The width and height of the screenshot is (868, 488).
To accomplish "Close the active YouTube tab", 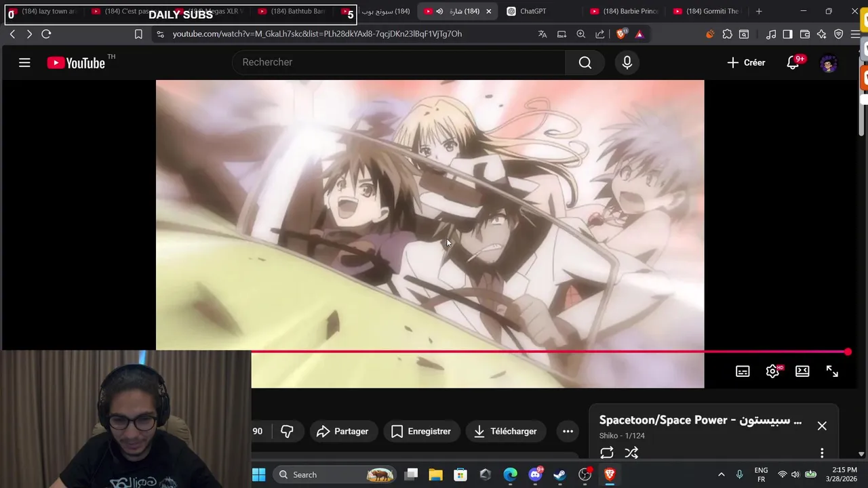I will click(488, 12).
